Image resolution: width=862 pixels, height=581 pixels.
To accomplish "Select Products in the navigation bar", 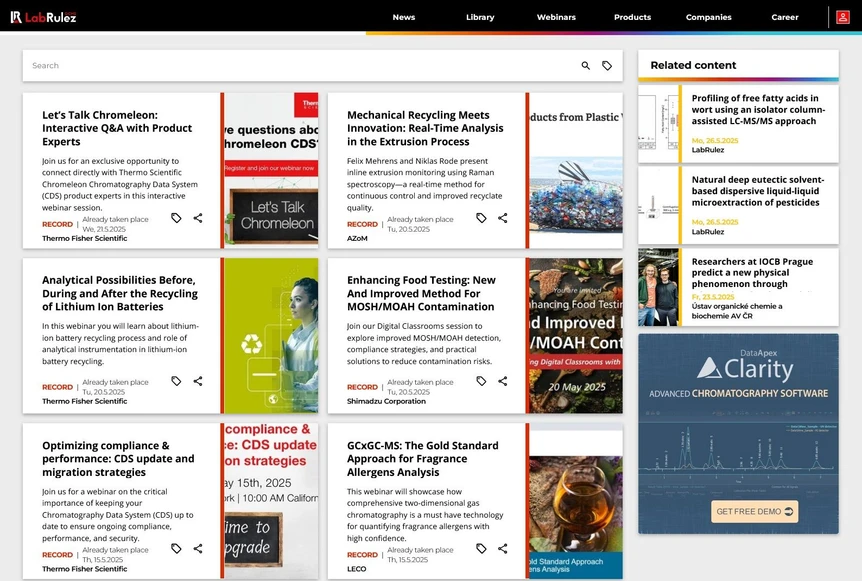I will [x=632, y=17].
